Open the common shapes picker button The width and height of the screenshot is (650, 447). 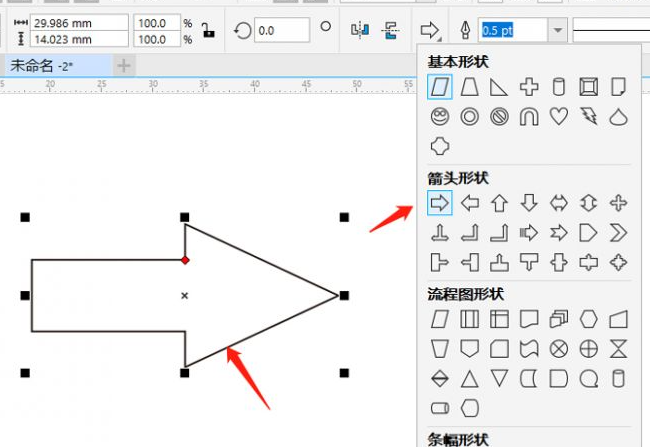[430, 30]
